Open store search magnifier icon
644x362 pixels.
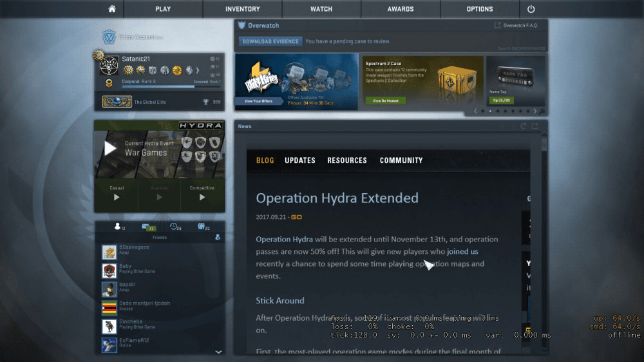point(542,111)
